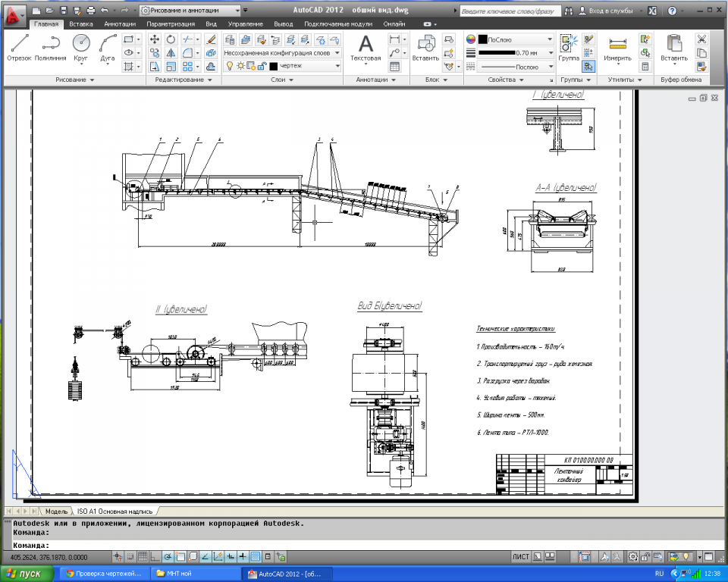Click the Quick Calculator icon

645,67
